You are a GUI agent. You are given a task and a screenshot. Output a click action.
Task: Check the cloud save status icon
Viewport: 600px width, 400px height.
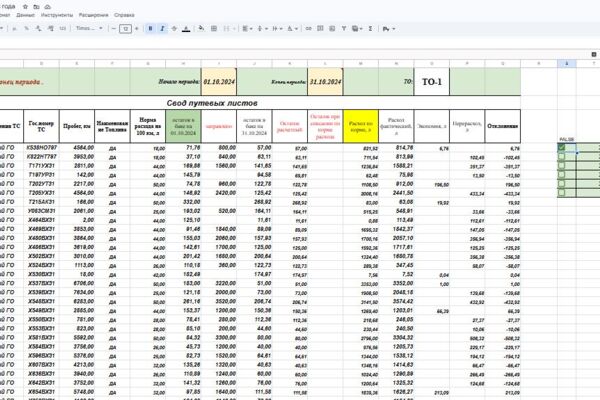coord(47,7)
